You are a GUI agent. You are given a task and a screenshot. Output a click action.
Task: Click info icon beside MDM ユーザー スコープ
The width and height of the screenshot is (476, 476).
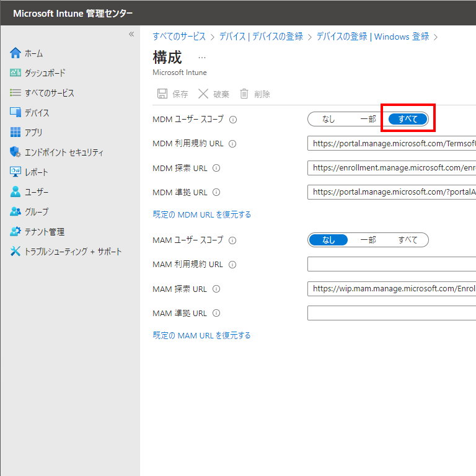tap(233, 120)
